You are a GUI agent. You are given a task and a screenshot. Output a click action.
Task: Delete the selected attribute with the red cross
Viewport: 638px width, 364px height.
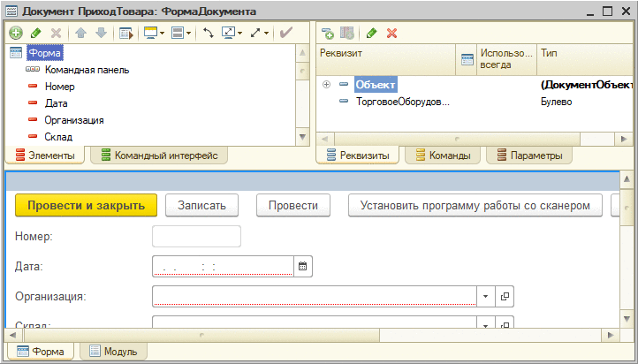(391, 33)
